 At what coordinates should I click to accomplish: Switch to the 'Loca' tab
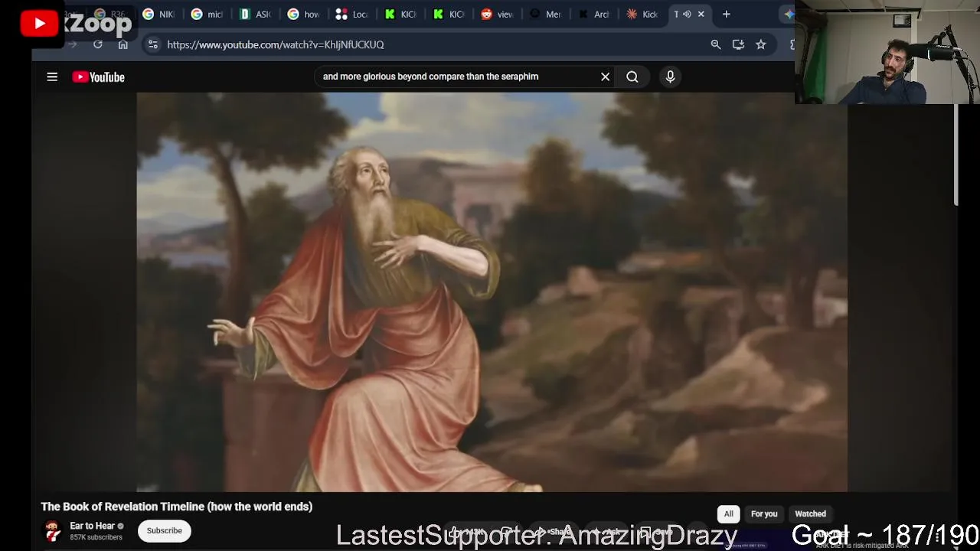[351, 14]
